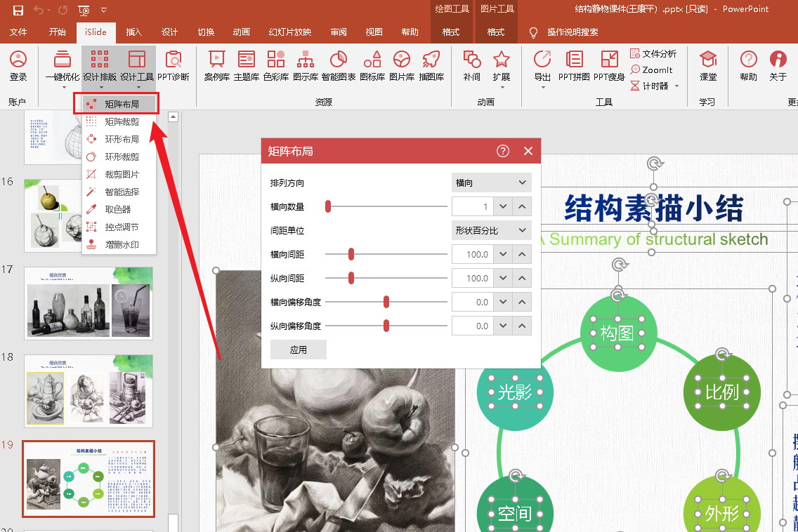Open the 插图库 illustration library

pos(431,65)
